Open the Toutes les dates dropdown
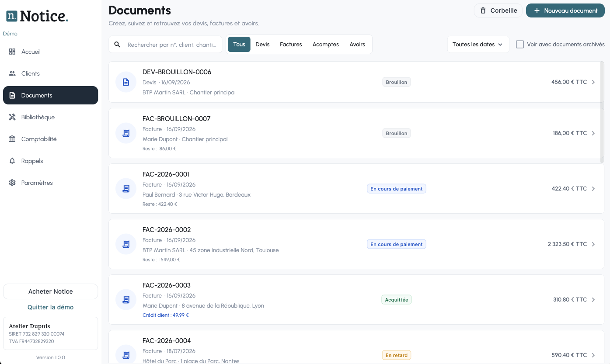 pyautogui.click(x=478, y=45)
